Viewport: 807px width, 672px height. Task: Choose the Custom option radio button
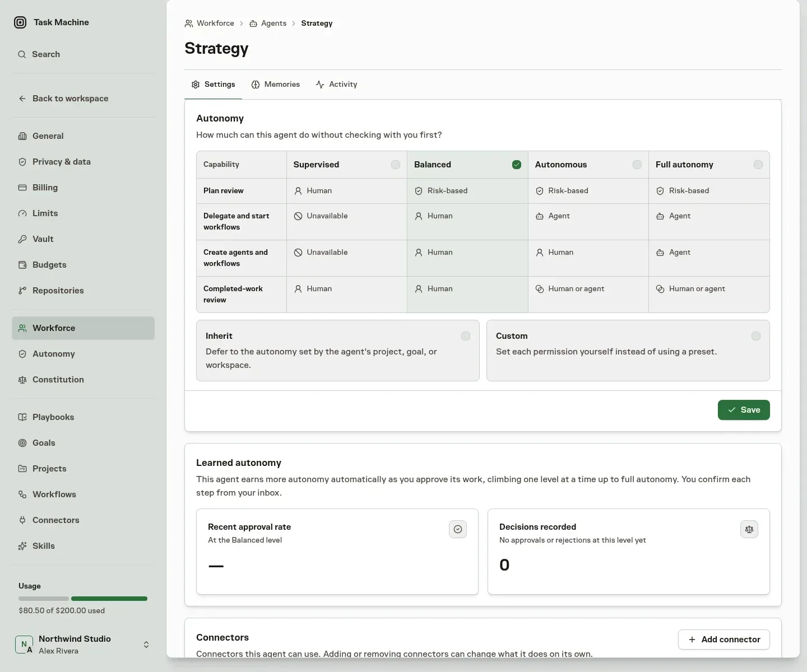[756, 336]
